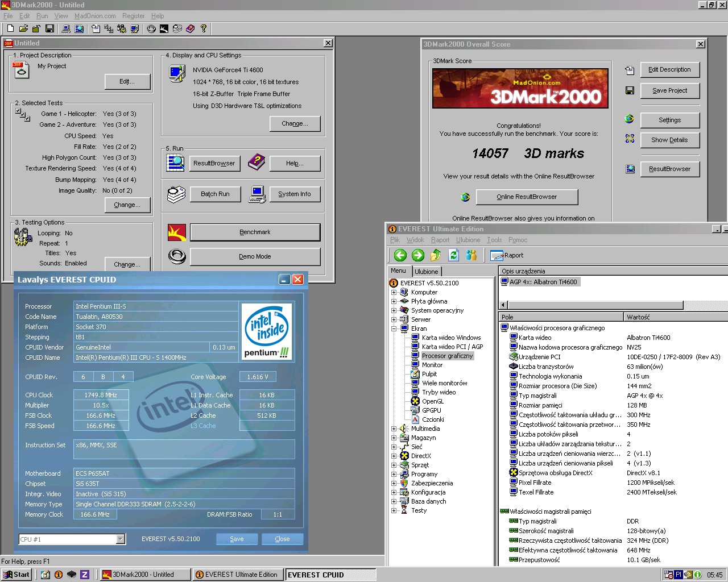
Task: Switch to EVEREST Ultimate Edition taskbar button
Action: 238,575
